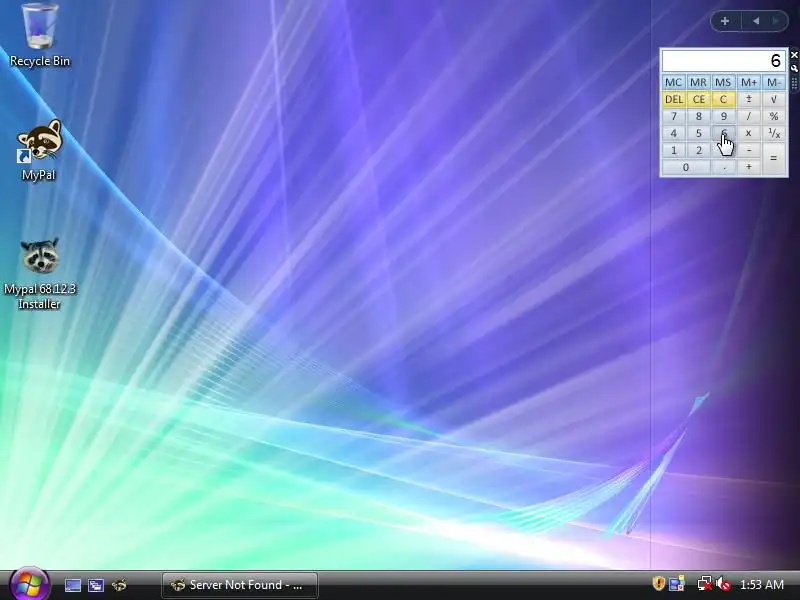Viewport: 800px width, 600px height.
Task: Subtract from memory with M- key
Action: pyautogui.click(x=773, y=82)
